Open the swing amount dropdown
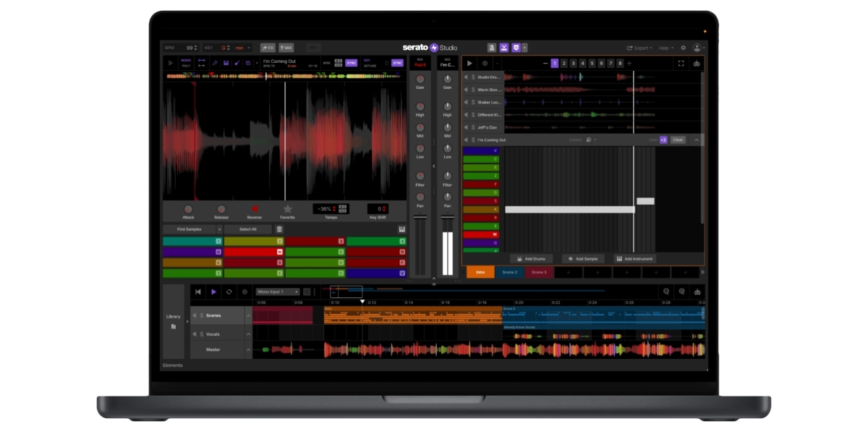The image size is (868, 434). pos(595,140)
